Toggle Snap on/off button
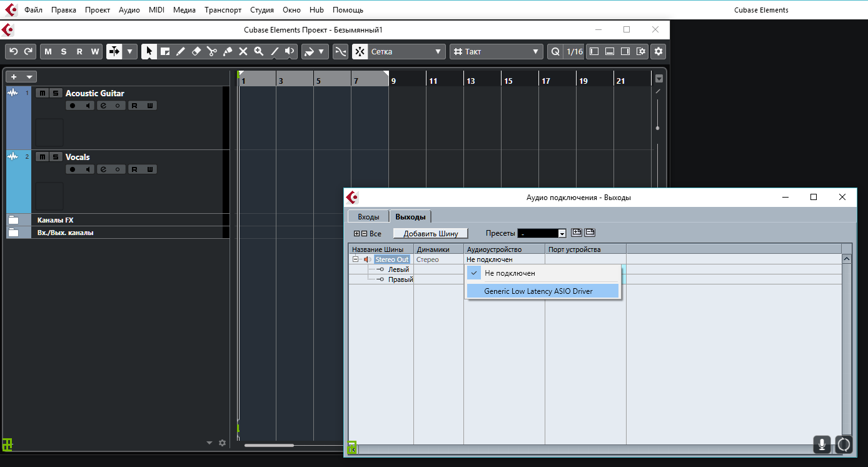The width and height of the screenshot is (868, 467). pos(360,51)
